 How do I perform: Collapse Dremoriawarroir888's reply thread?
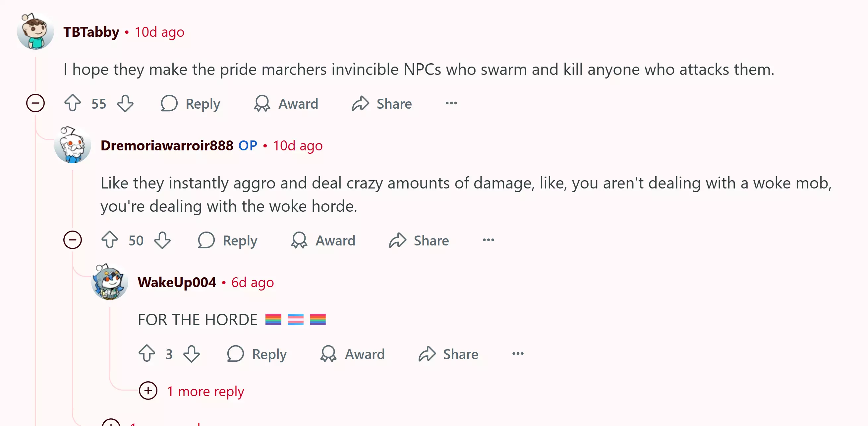point(73,240)
